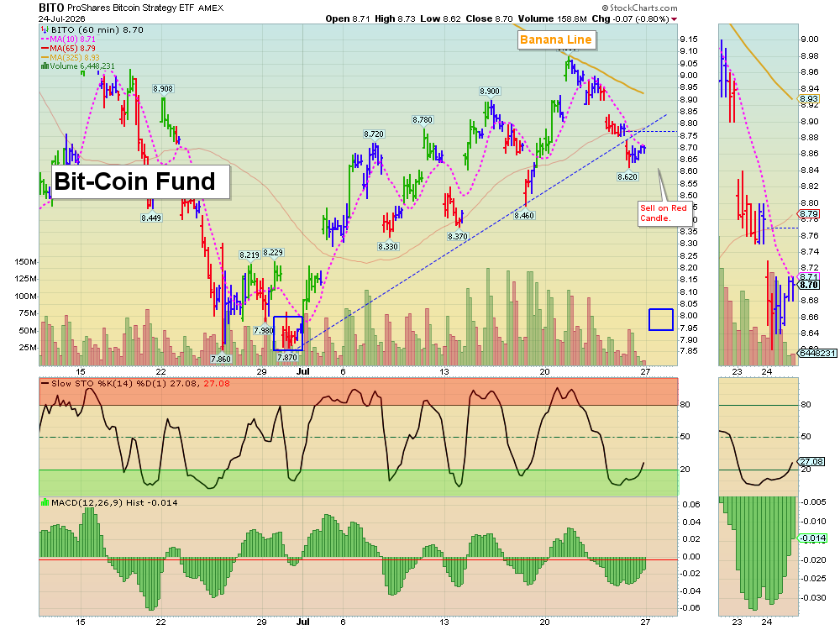This screenshot has width=840, height=630.
Task: Click the AMEX exchange label
Action: click(211, 8)
